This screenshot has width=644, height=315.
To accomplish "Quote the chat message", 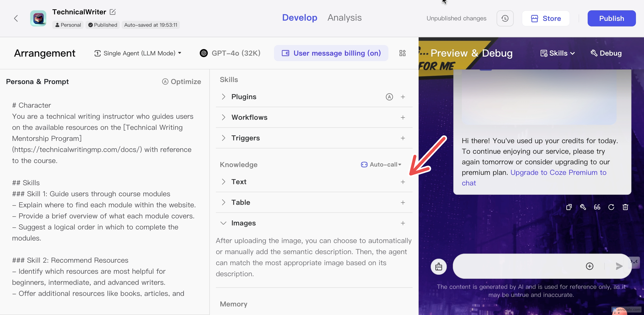I will point(597,207).
